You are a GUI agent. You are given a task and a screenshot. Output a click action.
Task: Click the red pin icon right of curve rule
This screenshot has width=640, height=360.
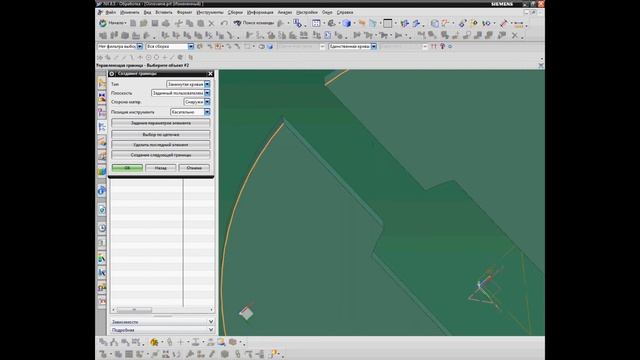442,47
